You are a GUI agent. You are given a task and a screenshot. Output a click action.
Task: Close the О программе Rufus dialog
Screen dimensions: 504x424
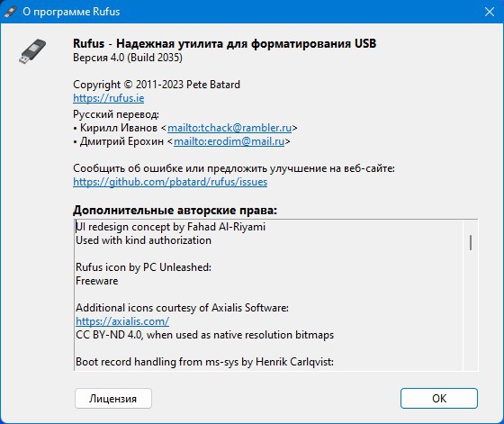(490, 12)
